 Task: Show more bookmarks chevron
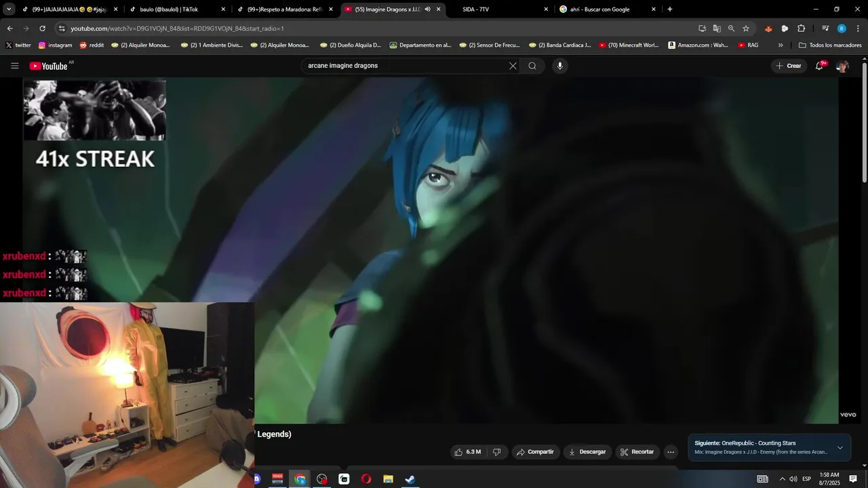pos(781,45)
